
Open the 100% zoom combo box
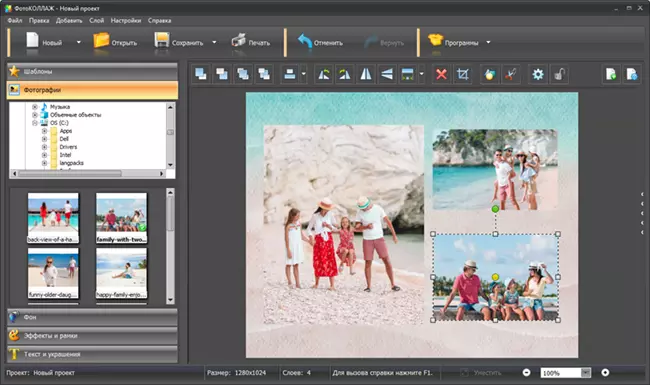566,373
